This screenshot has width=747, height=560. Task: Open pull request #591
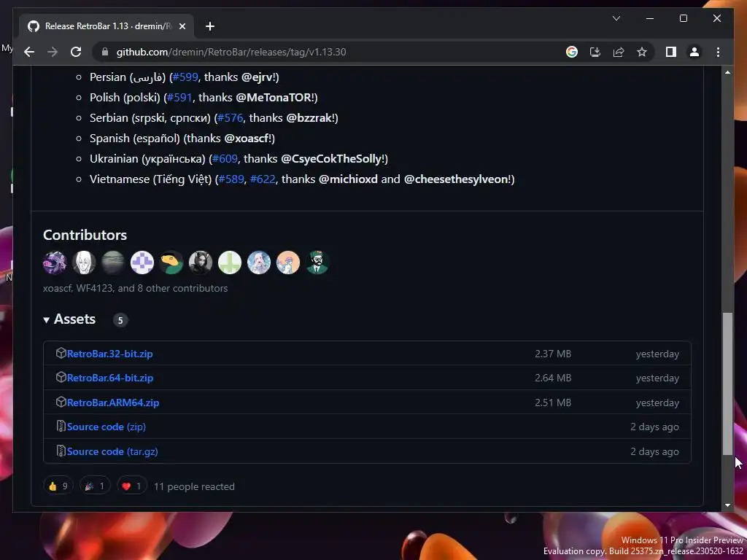pyautogui.click(x=179, y=98)
